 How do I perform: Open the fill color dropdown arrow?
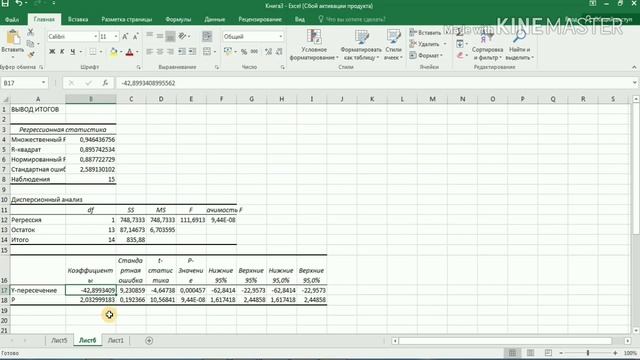click(121, 52)
